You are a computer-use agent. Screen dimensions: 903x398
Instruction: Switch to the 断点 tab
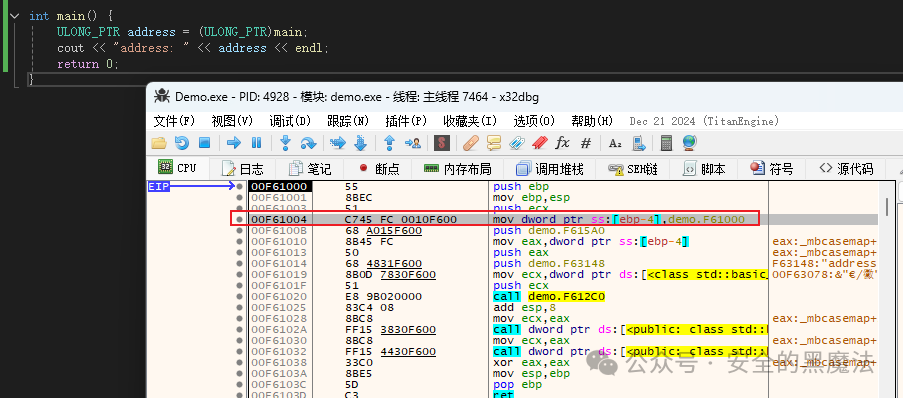click(x=380, y=169)
